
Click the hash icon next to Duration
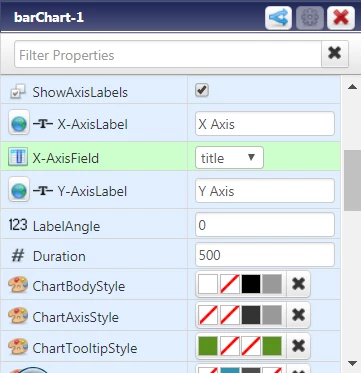click(18, 256)
